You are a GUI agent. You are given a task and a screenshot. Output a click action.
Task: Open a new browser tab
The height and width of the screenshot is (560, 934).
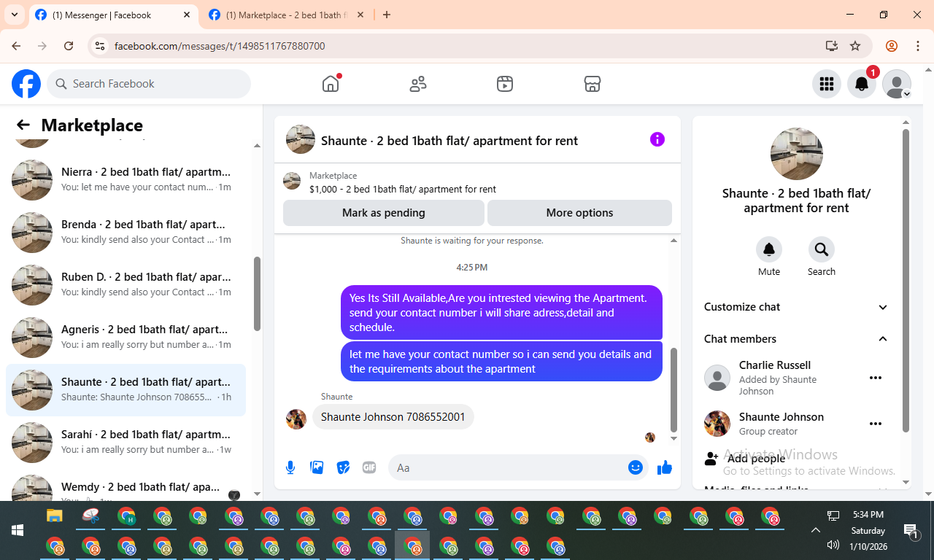point(387,15)
